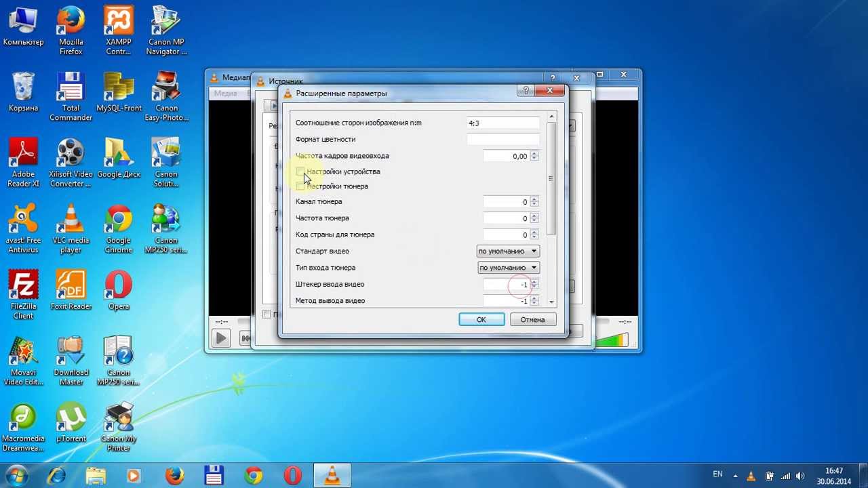Select the Canon My Printer desktop icon

[x=119, y=427]
